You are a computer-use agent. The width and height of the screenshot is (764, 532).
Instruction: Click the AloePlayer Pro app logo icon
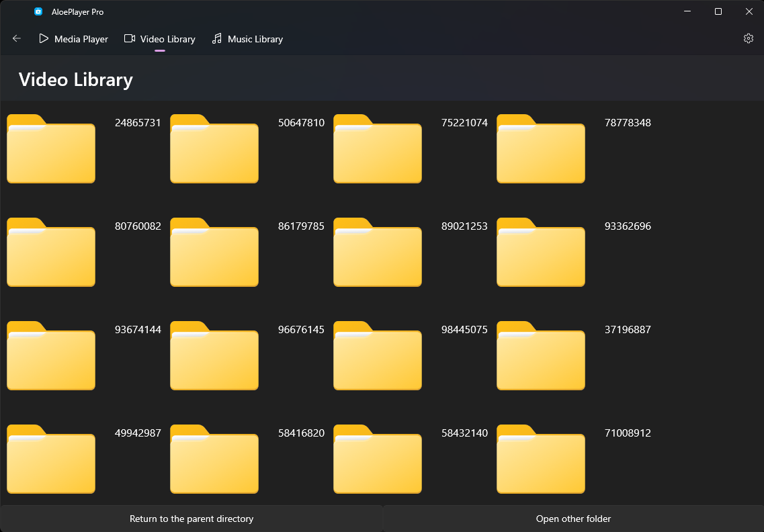click(x=38, y=11)
